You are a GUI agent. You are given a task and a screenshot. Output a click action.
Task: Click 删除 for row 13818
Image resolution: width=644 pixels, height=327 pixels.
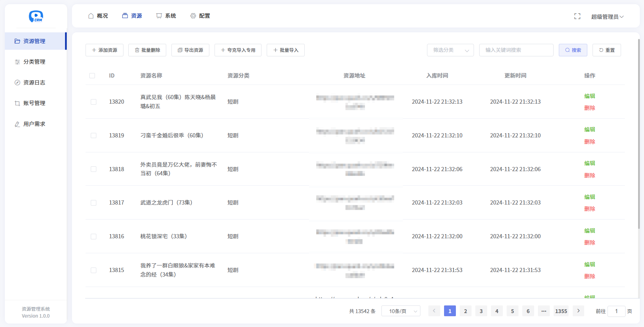pos(590,175)
